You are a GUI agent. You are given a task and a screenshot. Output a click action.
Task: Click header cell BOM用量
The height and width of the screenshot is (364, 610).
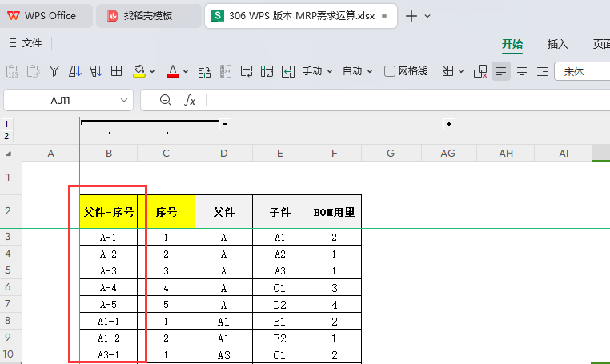[334, 211]
